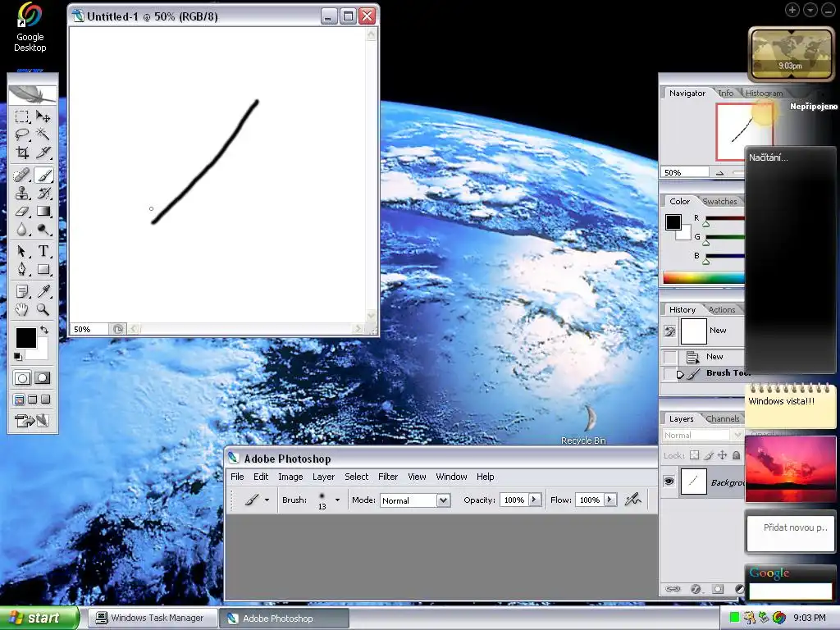Switch to the Actions tab

[x=722, y=309]
